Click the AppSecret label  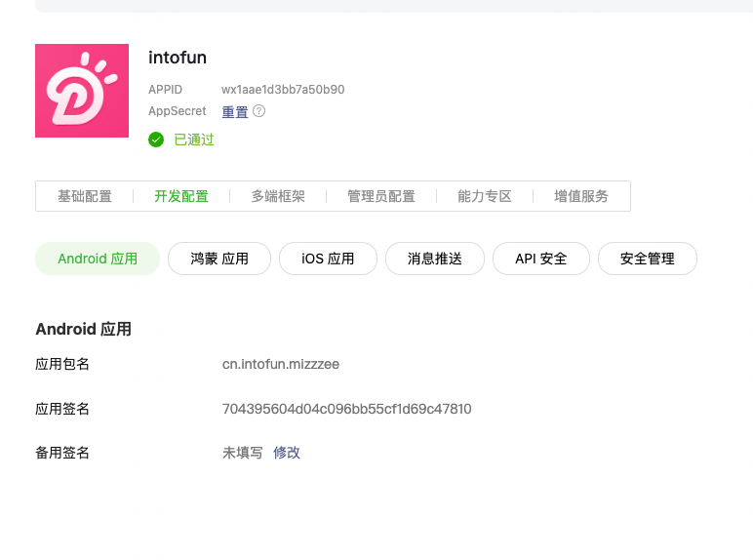coord(178,111)
